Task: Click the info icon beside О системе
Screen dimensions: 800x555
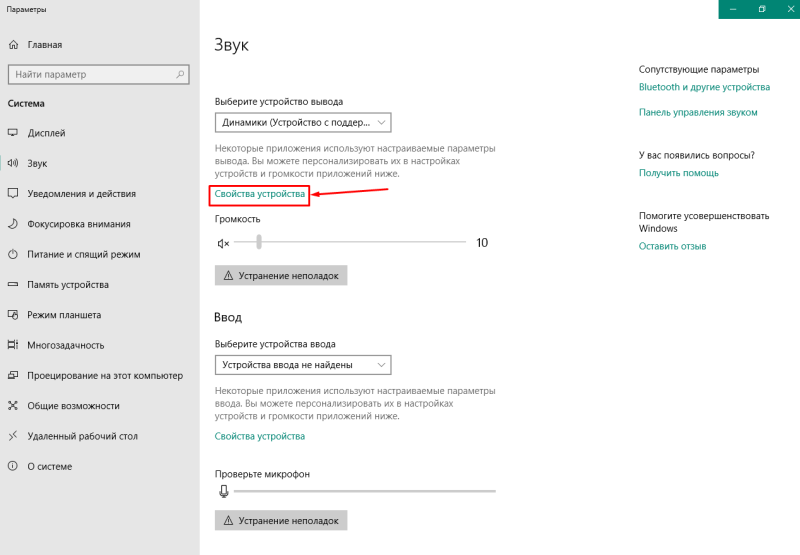Action: [x=13, y=466]
